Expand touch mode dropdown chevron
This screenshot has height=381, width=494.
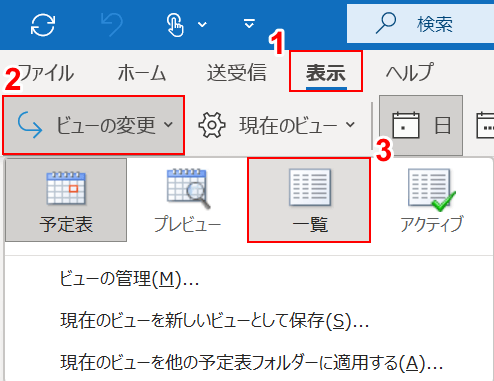(202, 24)
